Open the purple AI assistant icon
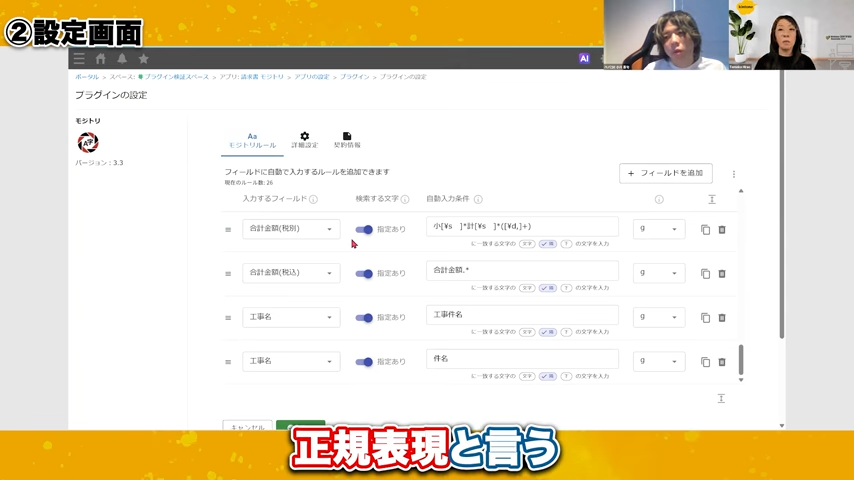Screen dimensions: 854x480 pyautogui.click(x=584, y=59)
